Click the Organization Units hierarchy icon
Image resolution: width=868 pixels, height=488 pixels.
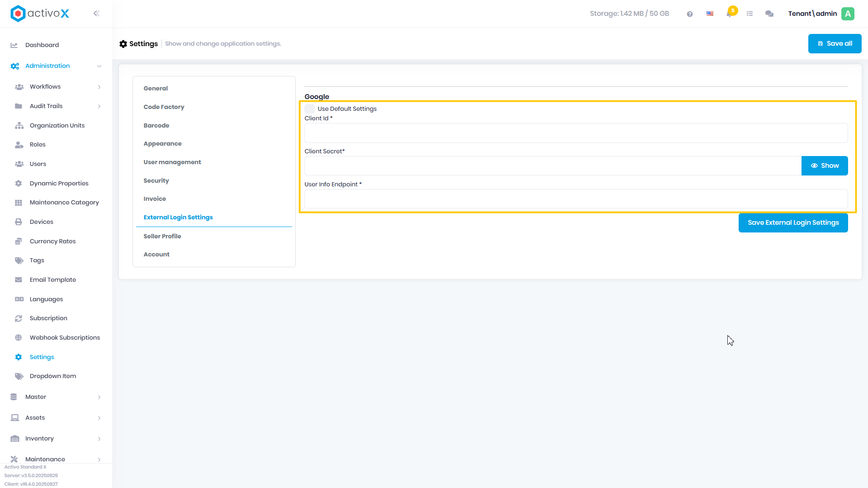19,126
